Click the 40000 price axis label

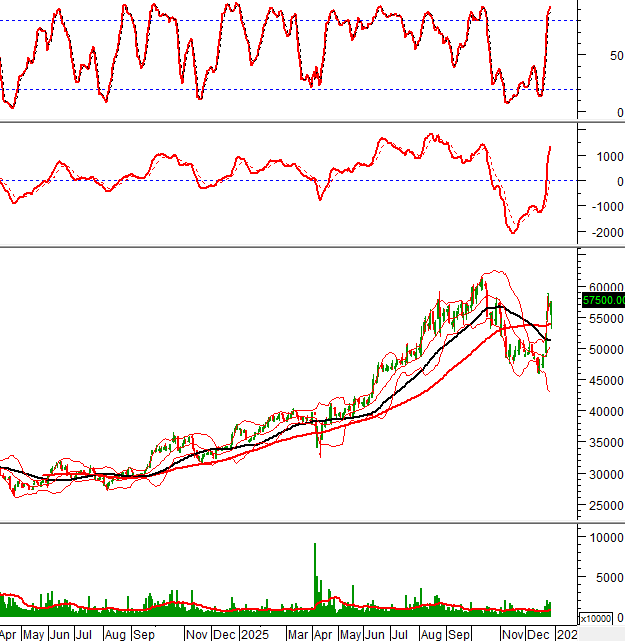pyautogui.click(x=601, y=412)
